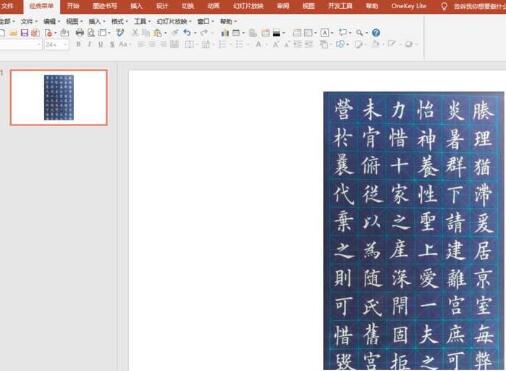Click the Print icon
This screenshot has width=506, height=371.
pos(79,33)
